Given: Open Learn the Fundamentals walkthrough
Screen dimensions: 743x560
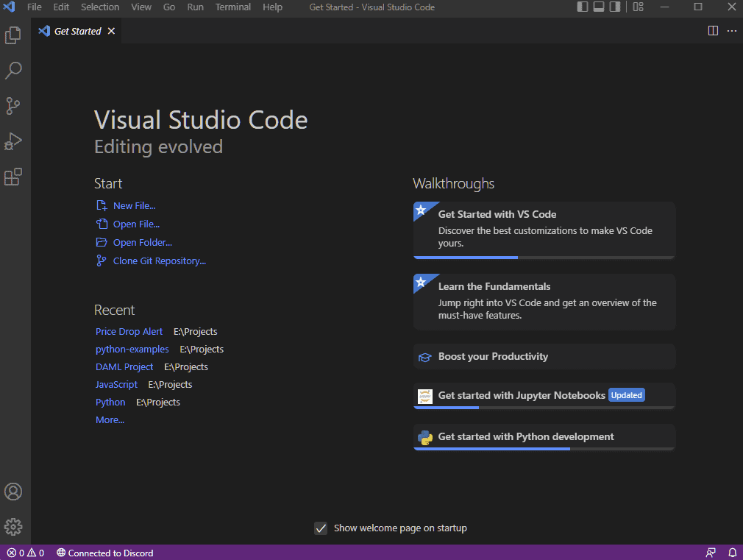Looking at the screenshot, I should coord(544,302).
